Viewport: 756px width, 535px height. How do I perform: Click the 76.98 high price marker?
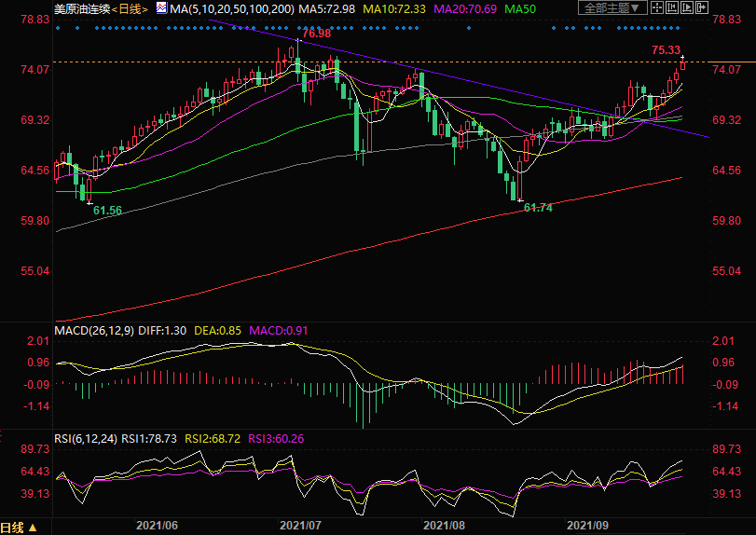point(317,34)
